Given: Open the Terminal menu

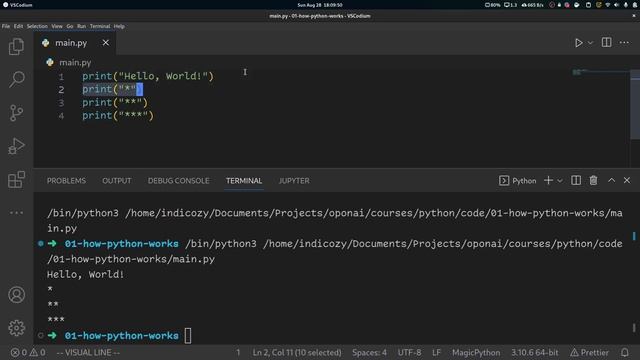Looking at the screenshot, I should pos(100,26).
